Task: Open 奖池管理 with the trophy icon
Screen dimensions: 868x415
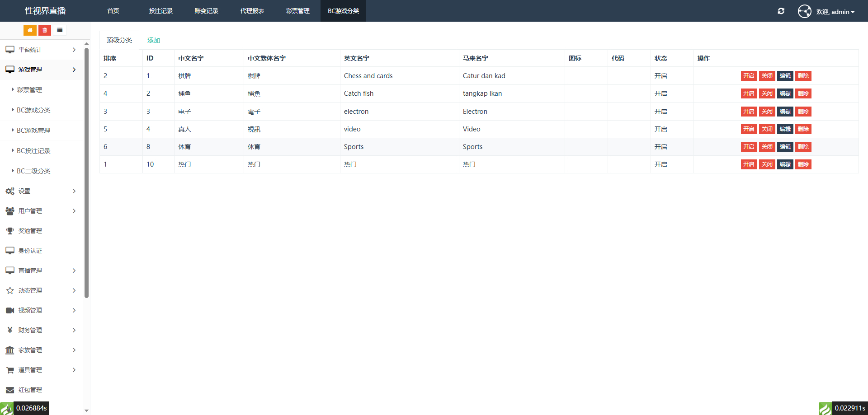Action: [30, 231]
